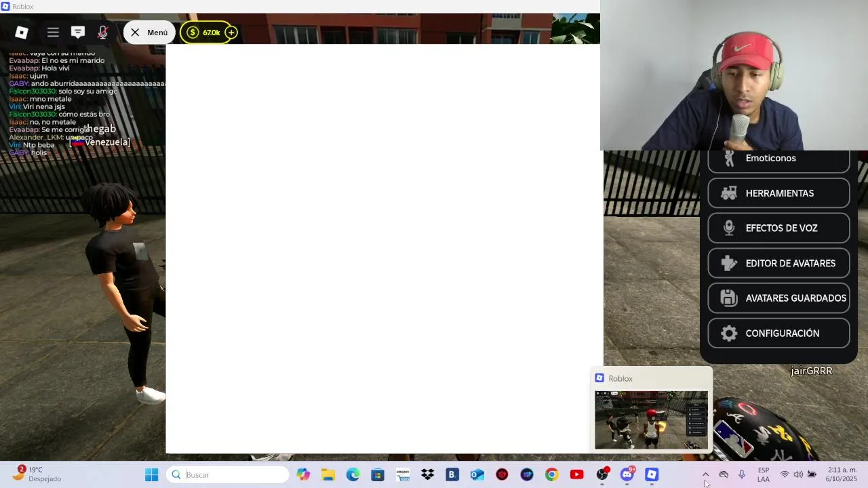Open the hamburger list icon in top bar
Image resolution: width=868 pixels, height=488 pixels.
53,33
